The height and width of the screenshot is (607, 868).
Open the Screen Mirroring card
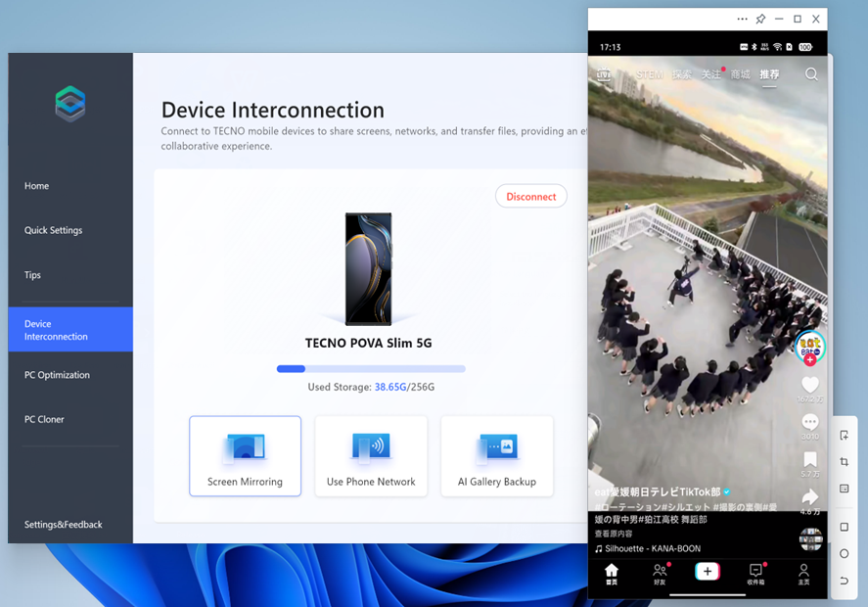[x=245, y=456]
